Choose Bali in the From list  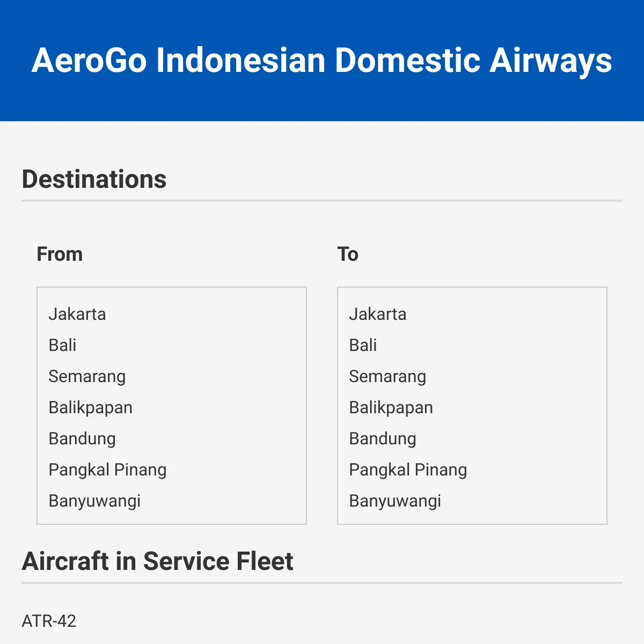(x=172, y=345)
